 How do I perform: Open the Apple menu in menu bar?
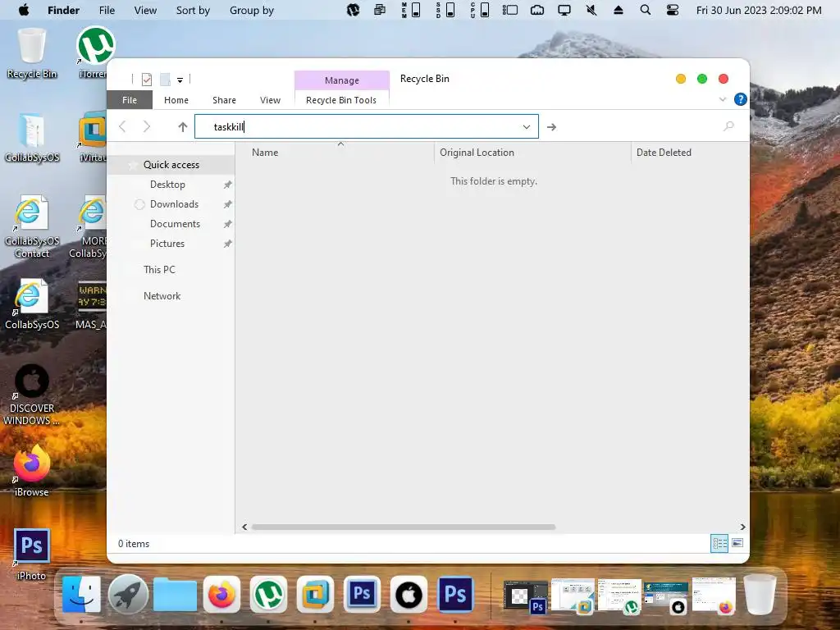point(24,10)
